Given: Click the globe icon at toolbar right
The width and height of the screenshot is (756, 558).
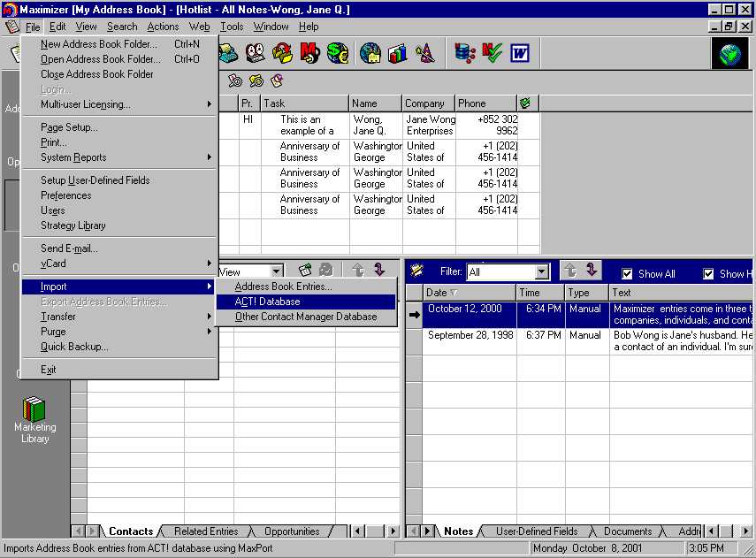Looking at the screenshot, I should 729,54.
